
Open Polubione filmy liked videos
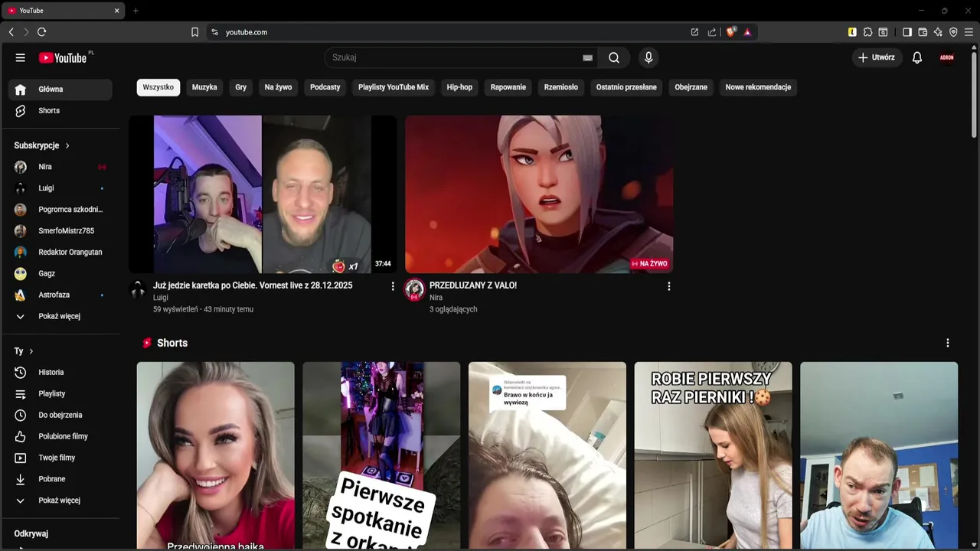point(60,437)
